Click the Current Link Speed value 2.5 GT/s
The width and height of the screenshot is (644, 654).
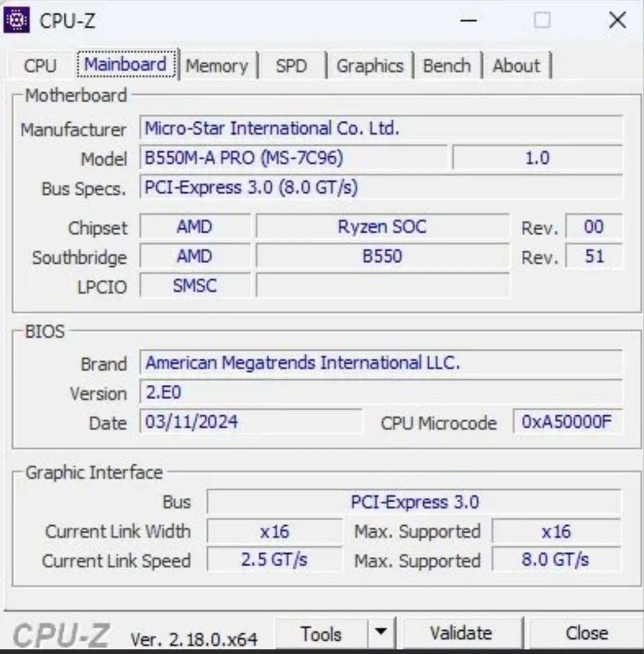(274, 559)
